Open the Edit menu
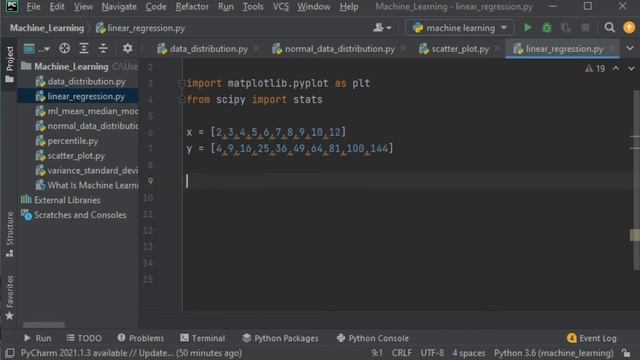The height and width of the screenshot is (360, 640). pos(57,7)
